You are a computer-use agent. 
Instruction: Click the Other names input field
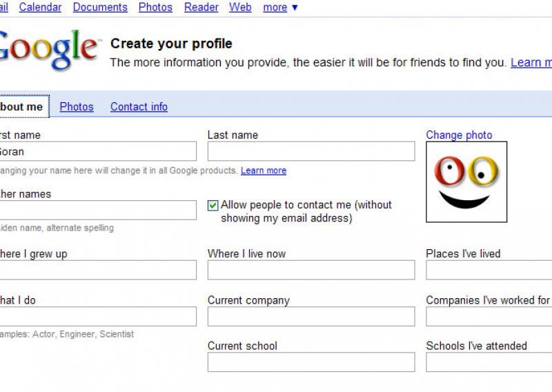click(x=98, y=210)
